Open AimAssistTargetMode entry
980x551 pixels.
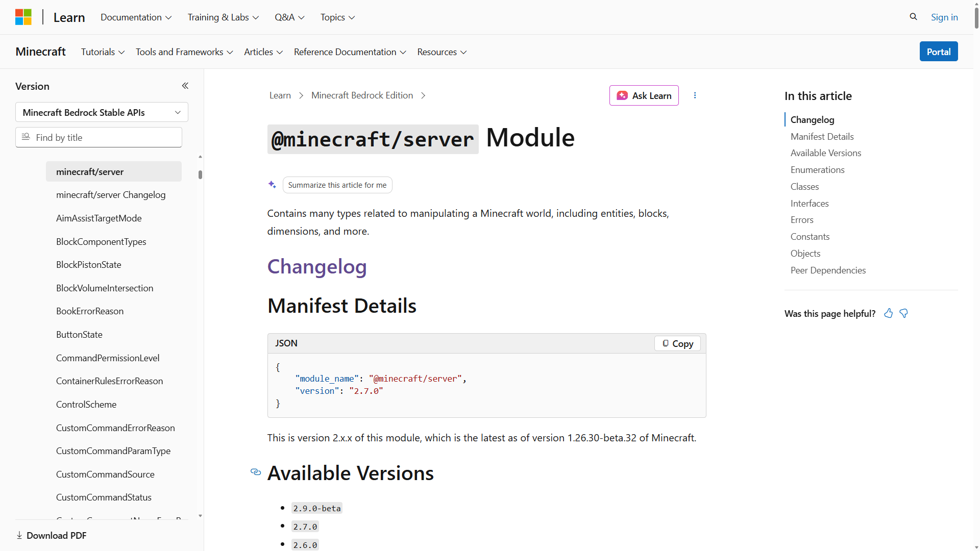click(x=99, y=218)
